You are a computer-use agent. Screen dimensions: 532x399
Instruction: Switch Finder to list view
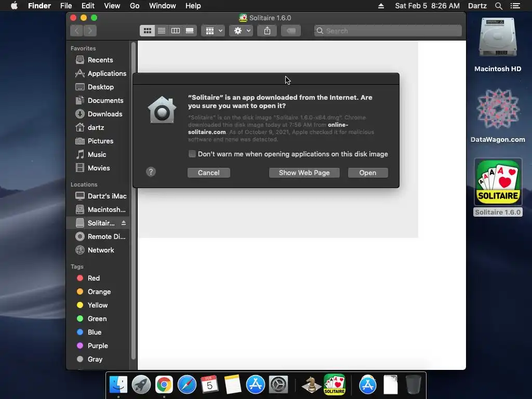pos(162,31)
